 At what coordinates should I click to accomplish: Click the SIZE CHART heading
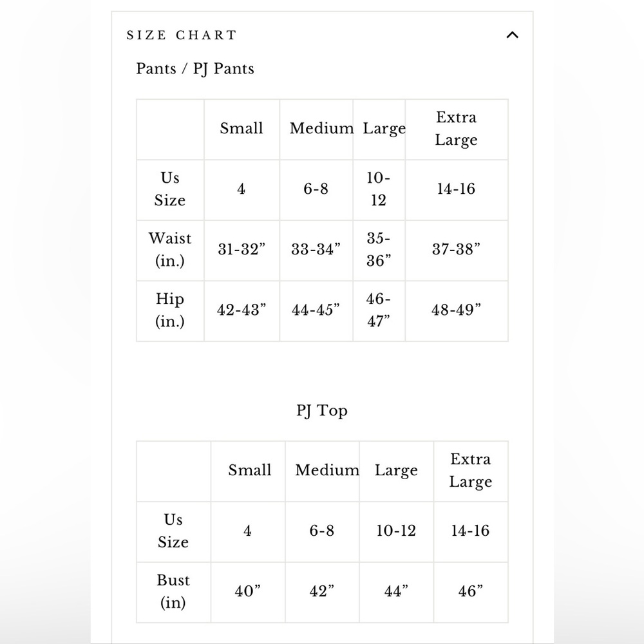click(182, 35)
